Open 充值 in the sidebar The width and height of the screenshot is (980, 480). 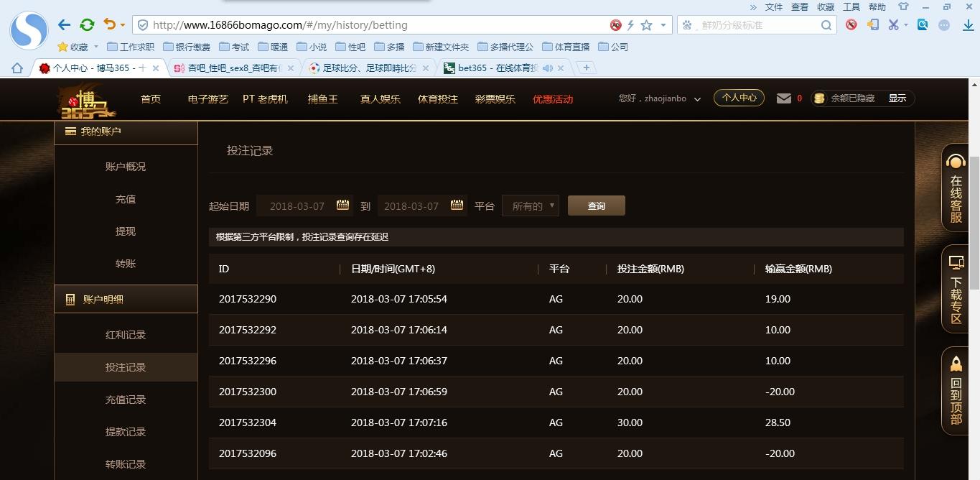pos(126,199)
